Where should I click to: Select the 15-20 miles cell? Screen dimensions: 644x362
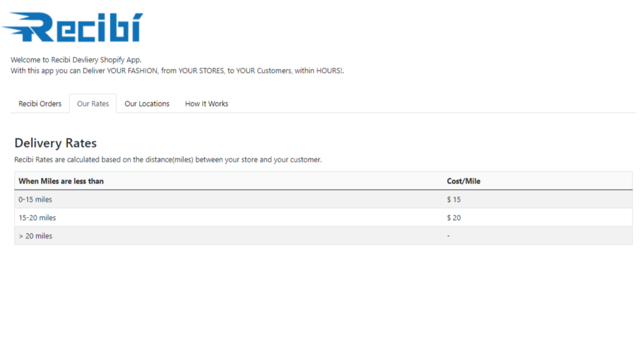pyautogui.click(x=37, y=218)
